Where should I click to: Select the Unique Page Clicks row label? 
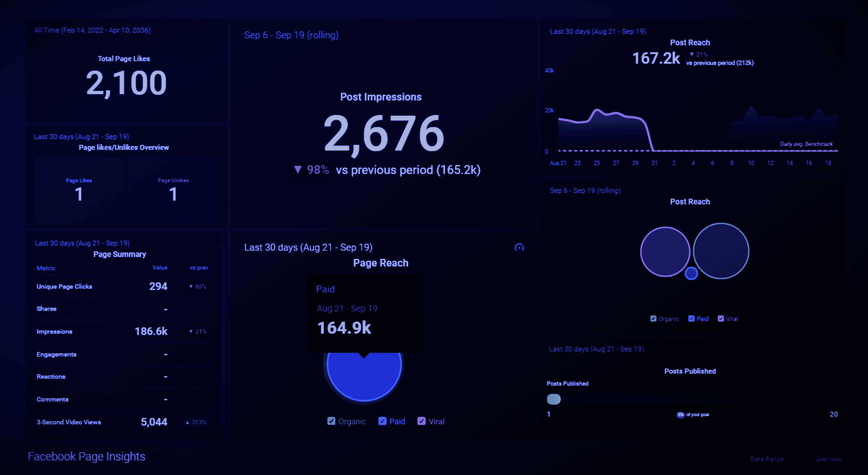click(64, 287)
